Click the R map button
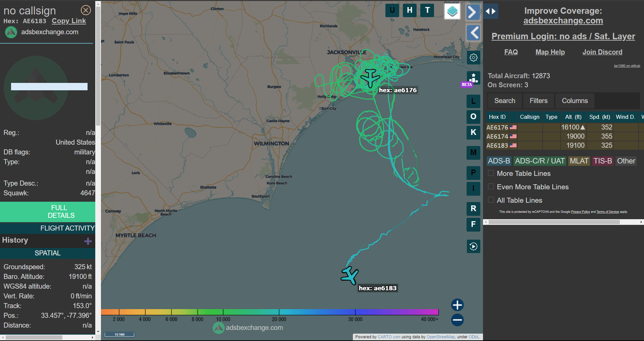The width and height of the screenshot is (644, 341). [x=473, y=208]
